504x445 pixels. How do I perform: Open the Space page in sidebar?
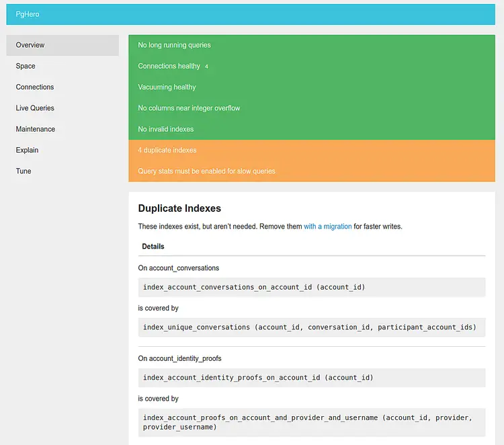click(62, 66)
